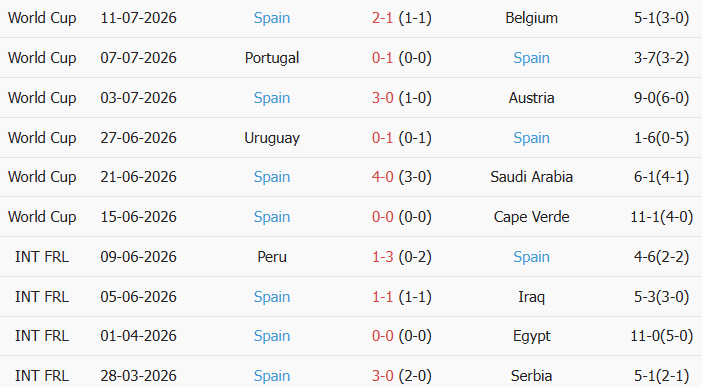Select the 3-0 score against Serbia
This screenshot has height=387, width=702.
[x=382, y=376]
